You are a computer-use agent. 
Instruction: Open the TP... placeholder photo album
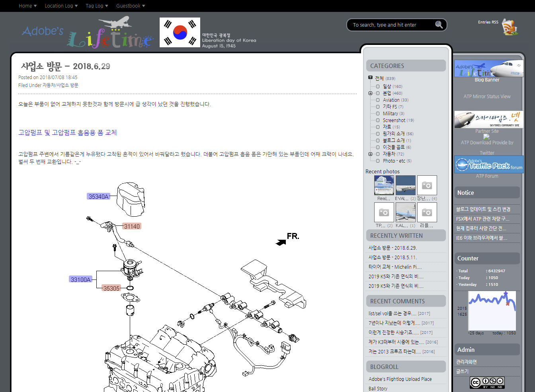tap(384, 212)
